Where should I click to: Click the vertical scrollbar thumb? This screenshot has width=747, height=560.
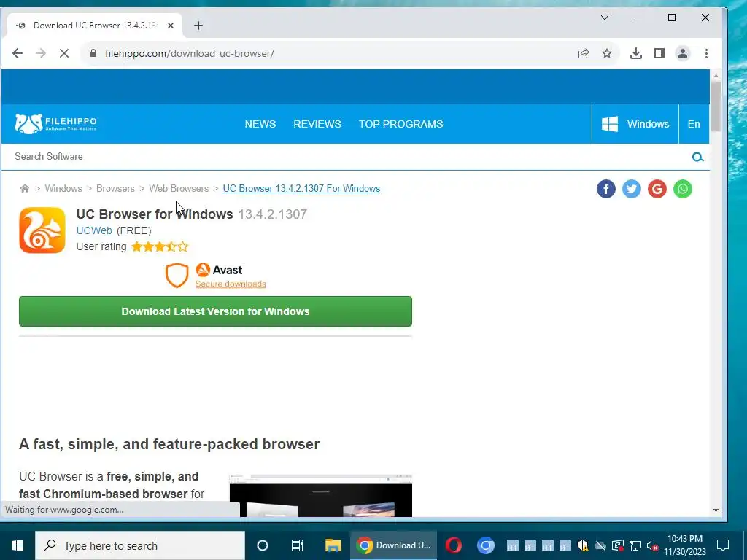coord(716,106)
